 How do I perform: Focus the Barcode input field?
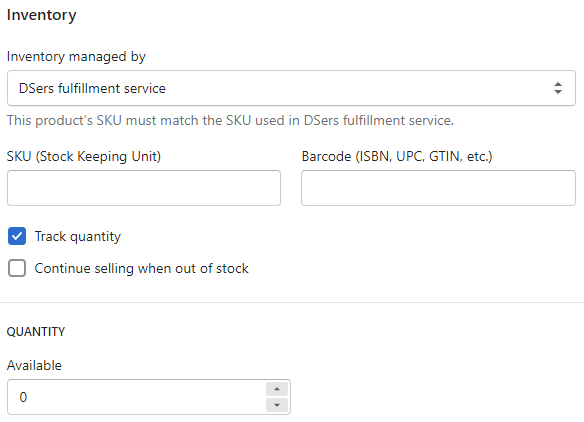pyautogui.click(x=438, y=188)
